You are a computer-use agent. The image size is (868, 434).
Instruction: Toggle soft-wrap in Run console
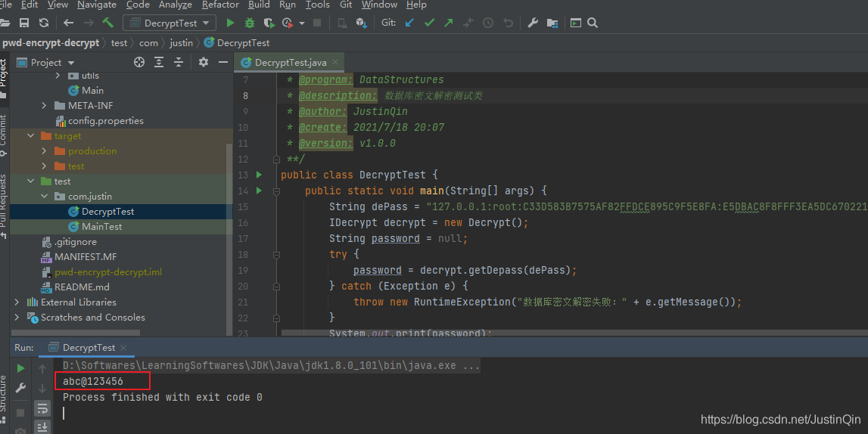coord(42,408)
